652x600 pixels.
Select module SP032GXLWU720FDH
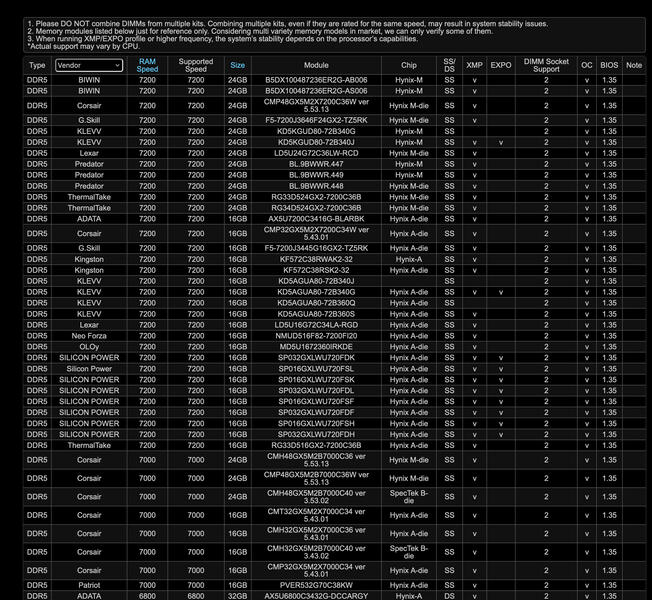(316, 435)
